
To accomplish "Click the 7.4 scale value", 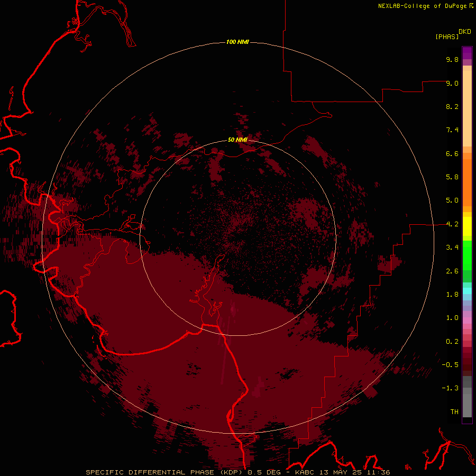I will 452,130.
